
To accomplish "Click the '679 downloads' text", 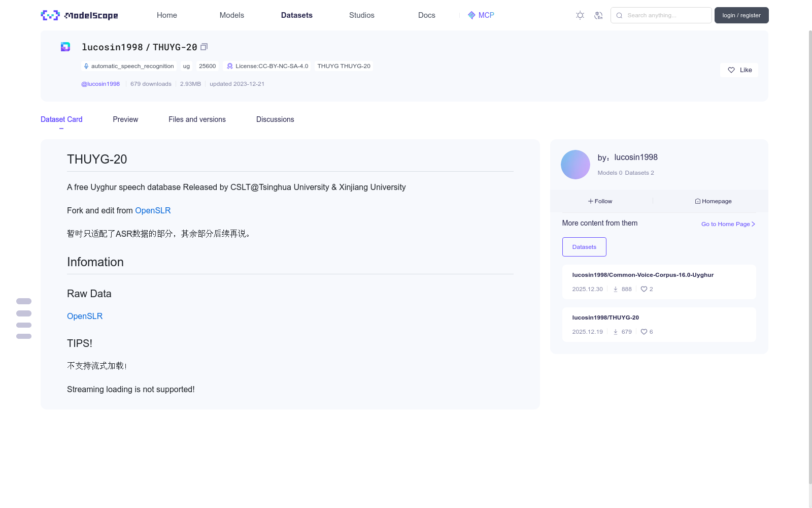I will pyautogui.click(x=151, y=84).
